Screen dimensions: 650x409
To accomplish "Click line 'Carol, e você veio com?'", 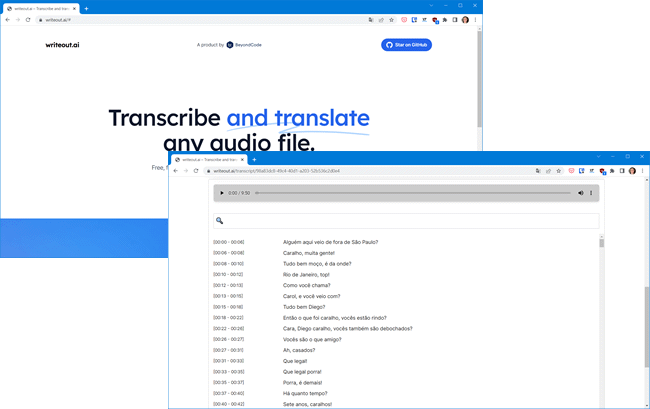I will tap(312, 296).
